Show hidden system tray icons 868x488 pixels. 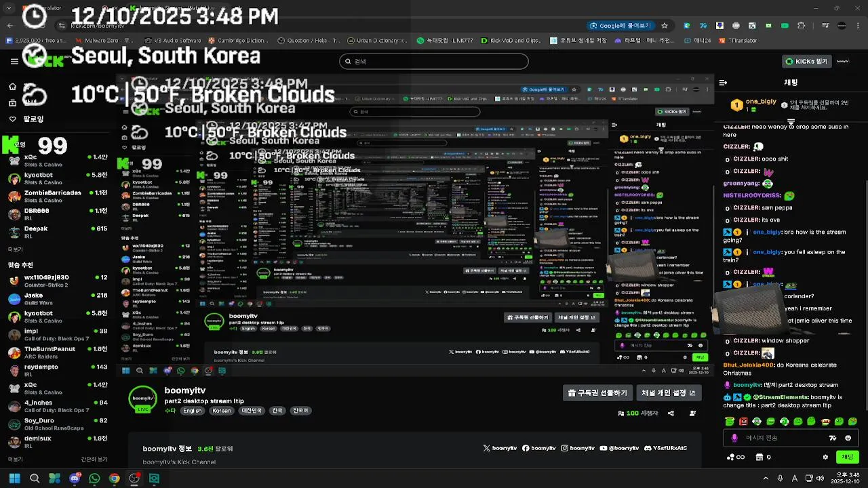click(x=766, y=479)
